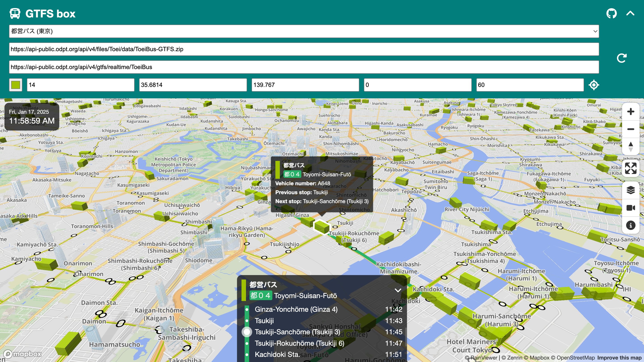Click the refresh feed icon
Viewport: 644px width, 362px height.
pos(622,58)
